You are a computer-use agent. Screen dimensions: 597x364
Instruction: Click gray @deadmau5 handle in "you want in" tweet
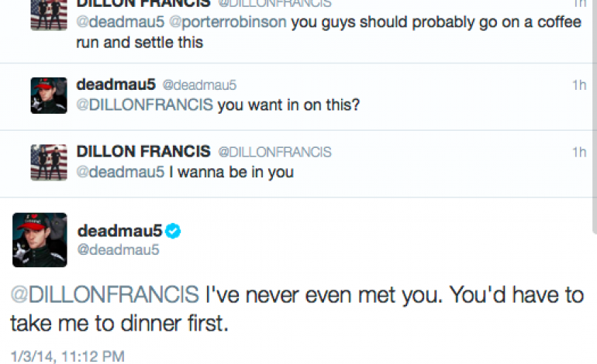(198, 85)
